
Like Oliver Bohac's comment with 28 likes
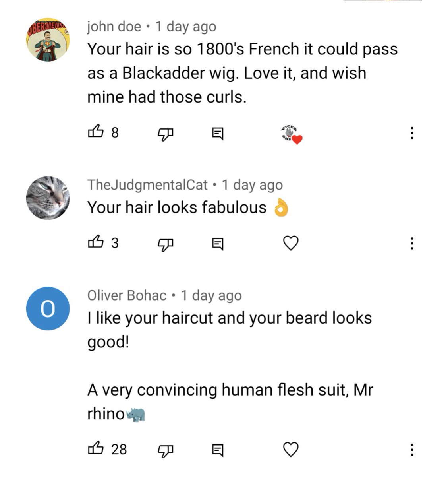96,449
